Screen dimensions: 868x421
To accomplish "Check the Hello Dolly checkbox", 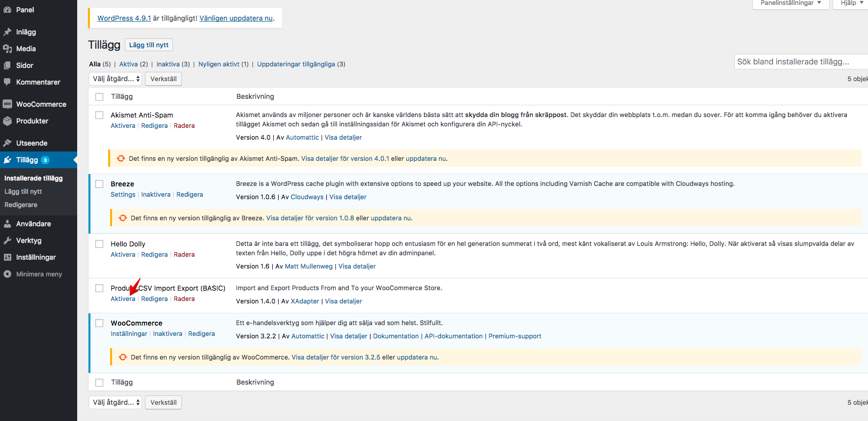I will [99, 244].
